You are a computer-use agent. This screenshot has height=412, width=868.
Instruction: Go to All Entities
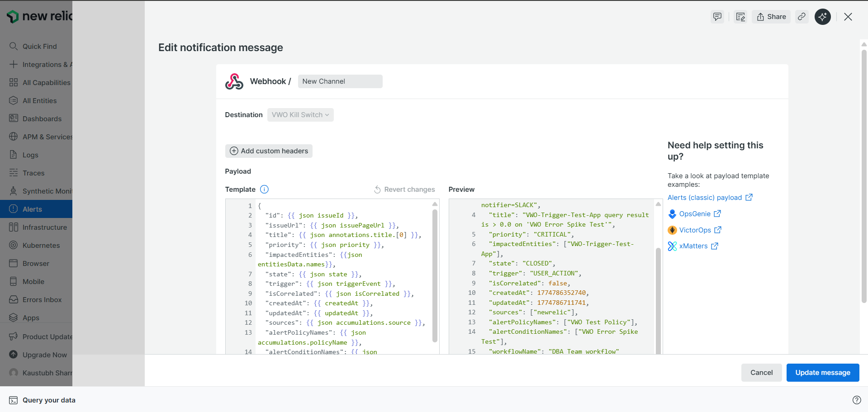(33, 101)
